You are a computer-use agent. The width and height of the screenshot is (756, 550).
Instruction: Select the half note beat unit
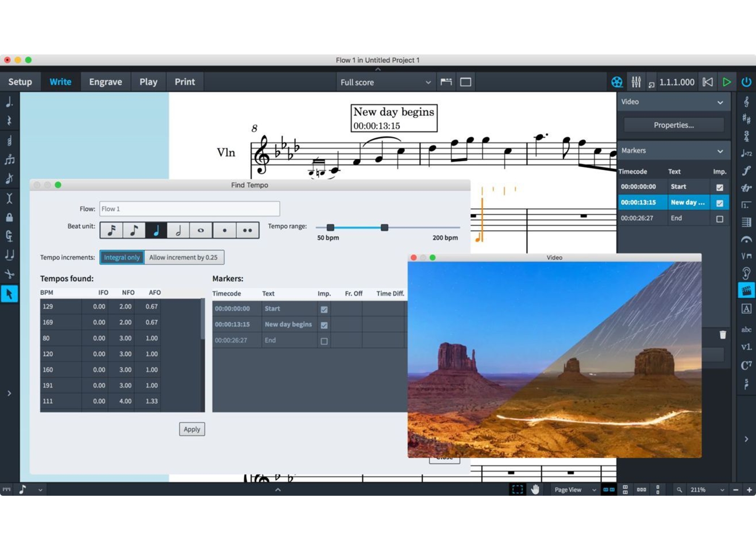(178, 230)
